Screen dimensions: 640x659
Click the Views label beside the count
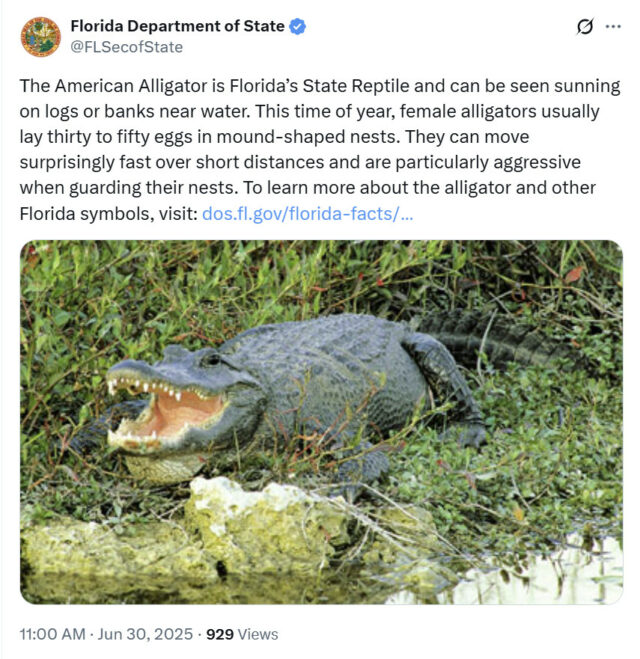(258, 634)
